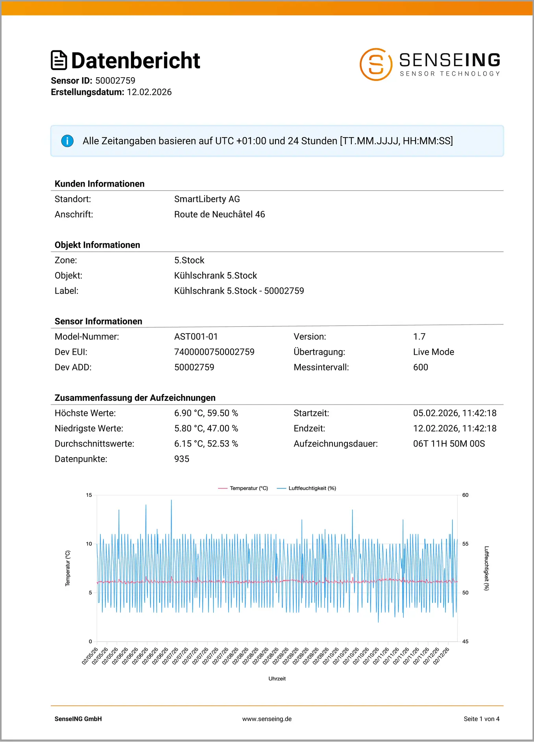This screenshot has height=756, width=534.
Task: Select the Dev EUI value 7400000750002759
Action: pyautogui.click(x=214, y=352)
